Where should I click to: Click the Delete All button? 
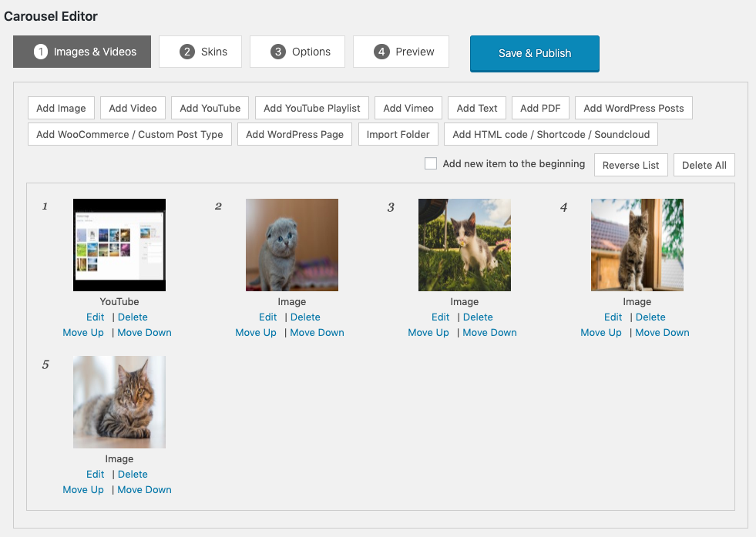click(x=704, y=165)
